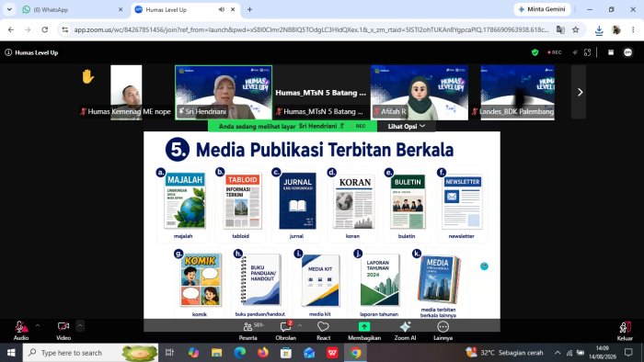Image resolution: width=644 pixels, height=362 pixels.
Task: Open the Obrolan chat panel
Action: coord(285,331)
